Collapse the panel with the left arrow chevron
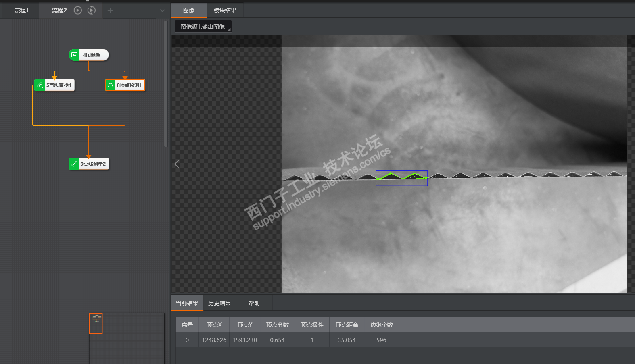The width and height of the screenshot is (635, 364). coord(177,164)
